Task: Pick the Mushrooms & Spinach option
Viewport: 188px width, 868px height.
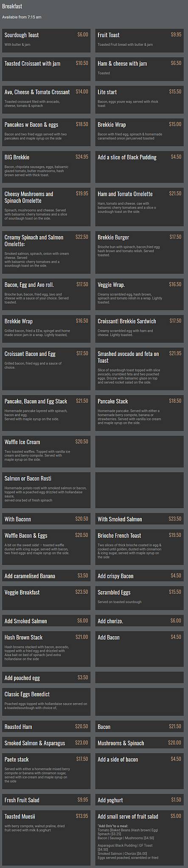Action: tap(140, 743)
